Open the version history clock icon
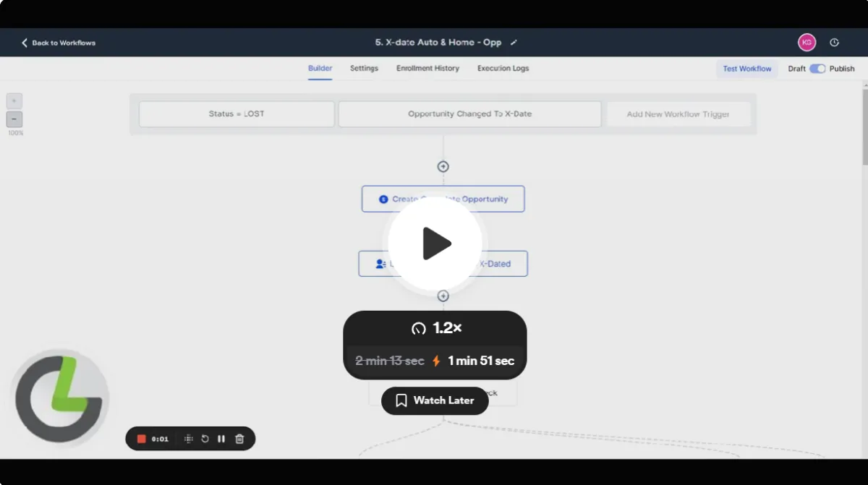Screen dimensions: 868x485 pyautogui.click(x=834, y=43)
